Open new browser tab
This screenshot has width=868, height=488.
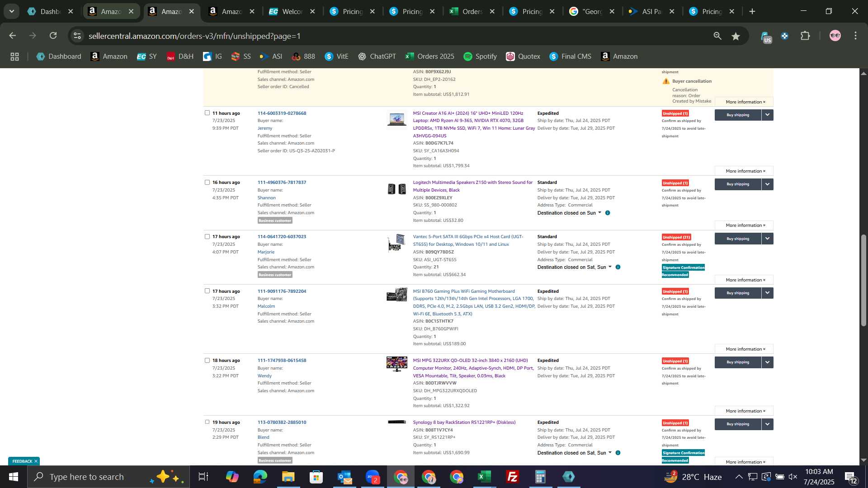pos(752,11)
